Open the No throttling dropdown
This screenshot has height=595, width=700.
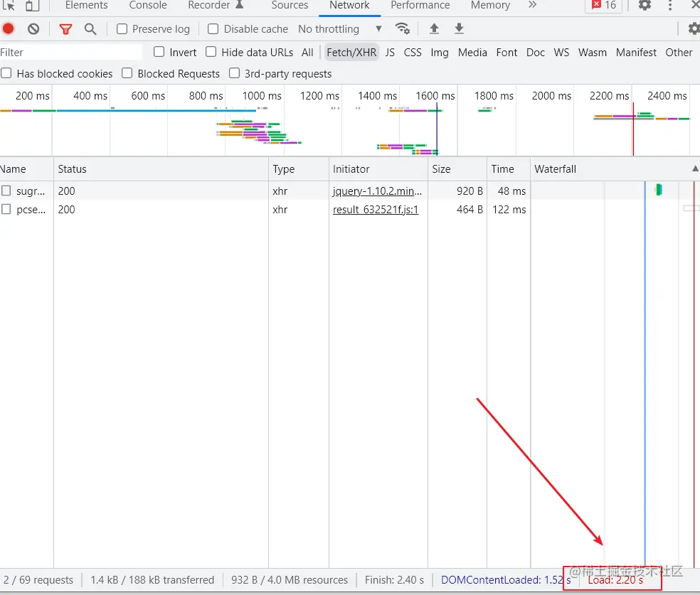point(340,29)
